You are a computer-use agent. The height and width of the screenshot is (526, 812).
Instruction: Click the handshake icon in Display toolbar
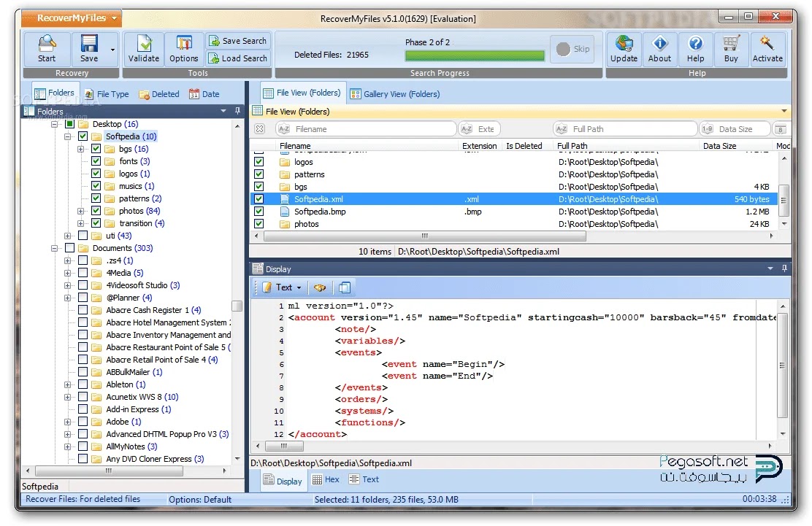[320, 287]
